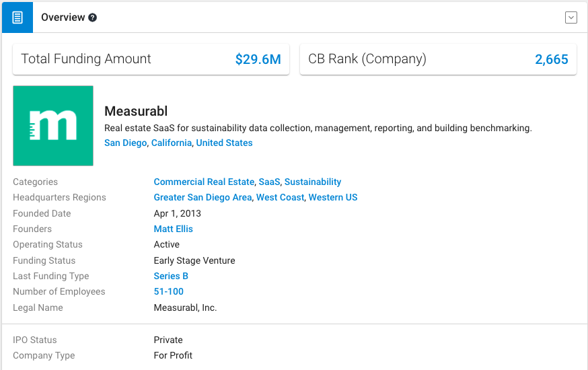This screenshot has height=370, width=588.
Task: Click the For Profit company type value
Action: point(173,355)
